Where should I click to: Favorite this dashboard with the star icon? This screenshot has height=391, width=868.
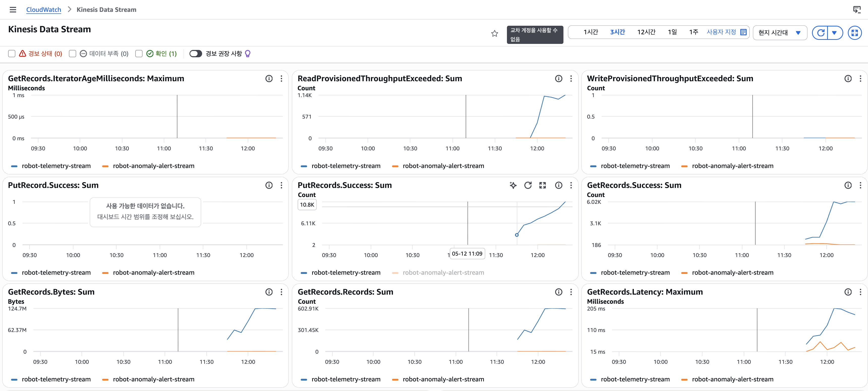click(494, 33)
